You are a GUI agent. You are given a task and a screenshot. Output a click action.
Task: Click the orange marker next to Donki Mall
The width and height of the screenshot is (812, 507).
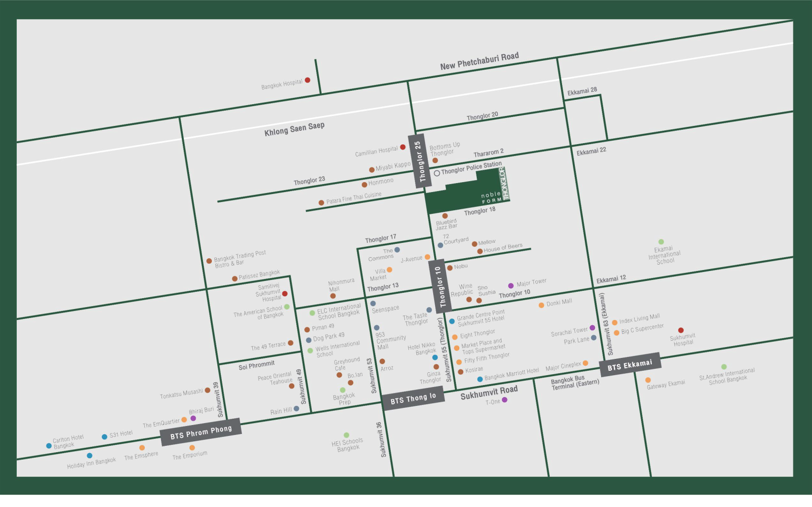(x=541, y=306)
